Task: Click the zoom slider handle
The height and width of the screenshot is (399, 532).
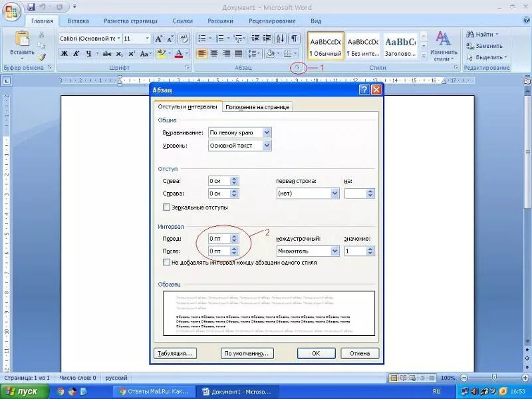Action: pyautogui.click(x=494, y=378)
